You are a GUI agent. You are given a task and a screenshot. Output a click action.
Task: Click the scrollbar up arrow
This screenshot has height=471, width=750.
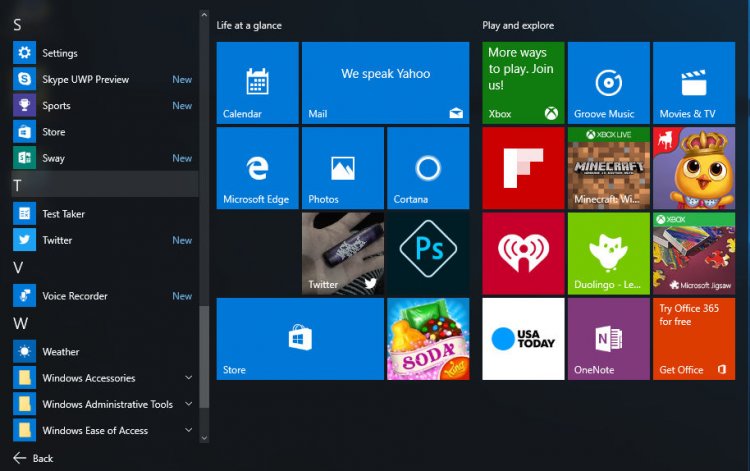coord(204,15)
